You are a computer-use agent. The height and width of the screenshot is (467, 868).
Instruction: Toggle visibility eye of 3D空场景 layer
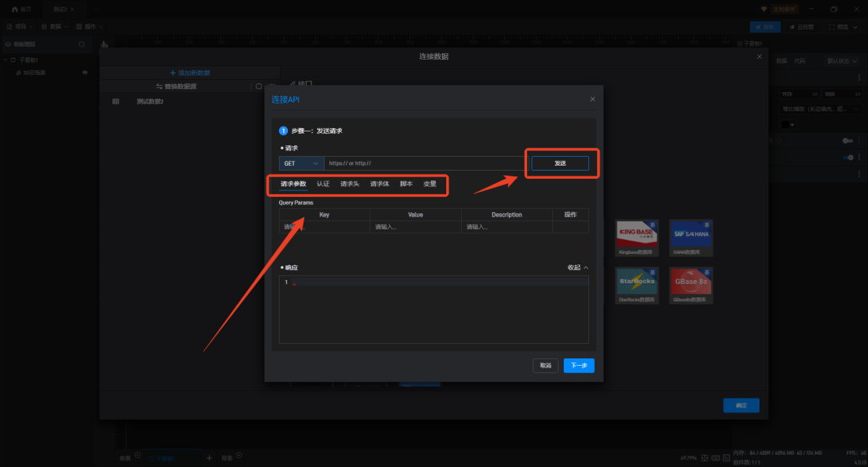pos(85,73)
